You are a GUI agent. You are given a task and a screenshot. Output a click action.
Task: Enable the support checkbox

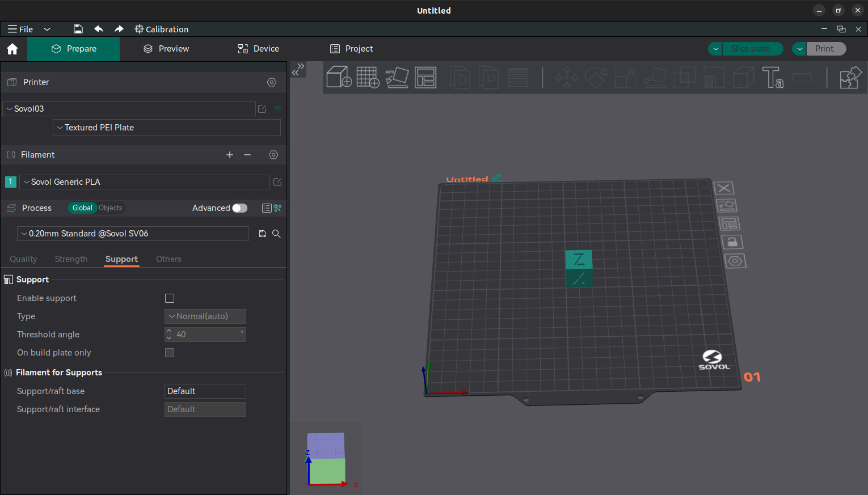pyautogui.click(x=170, y=298)
